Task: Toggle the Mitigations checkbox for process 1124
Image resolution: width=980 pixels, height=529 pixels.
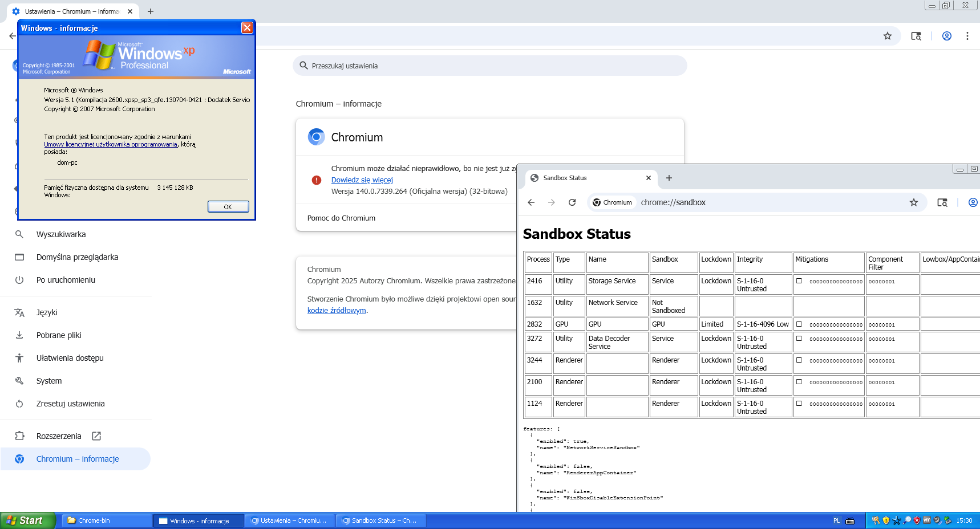Action: click(799, 404)
